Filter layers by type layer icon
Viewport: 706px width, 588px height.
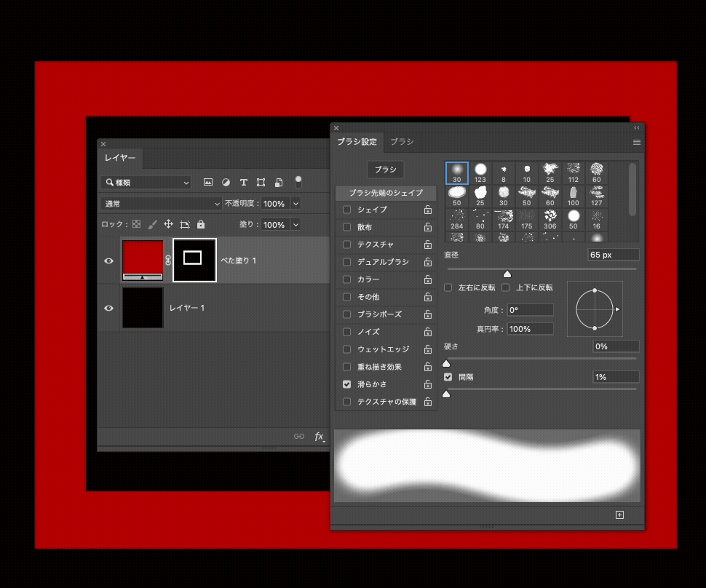pos(244,182)
